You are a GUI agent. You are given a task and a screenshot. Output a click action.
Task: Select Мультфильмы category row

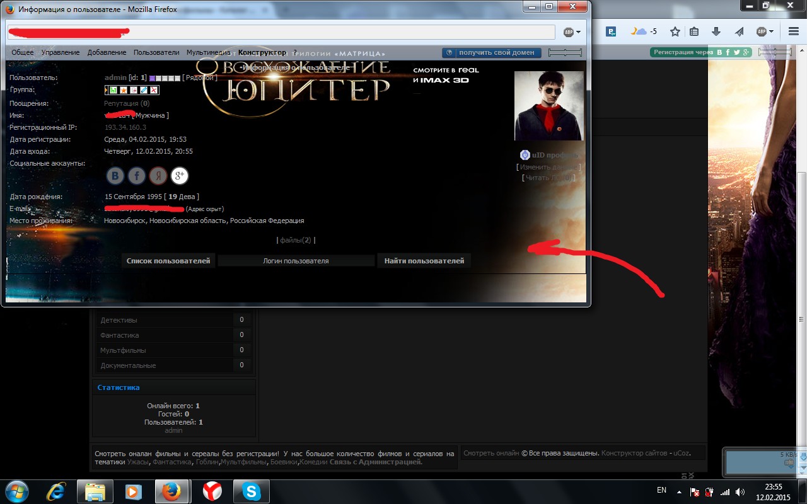172,350
